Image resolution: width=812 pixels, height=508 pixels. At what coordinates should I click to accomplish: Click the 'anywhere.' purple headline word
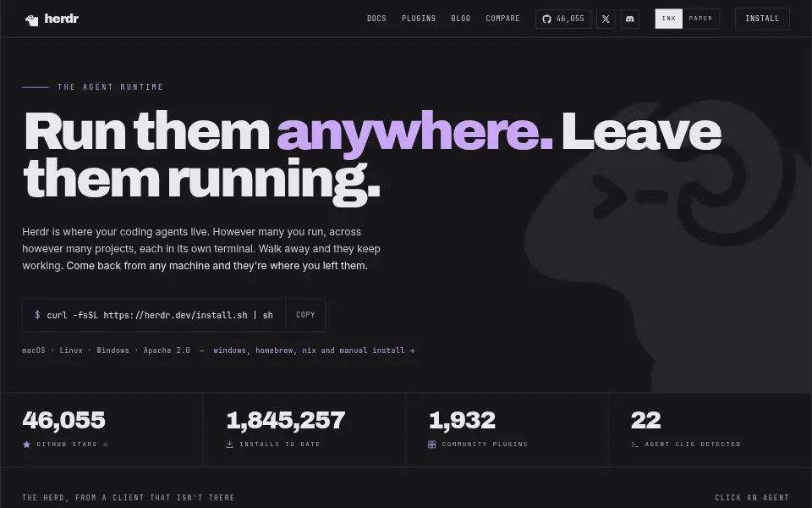coord(414,133)
